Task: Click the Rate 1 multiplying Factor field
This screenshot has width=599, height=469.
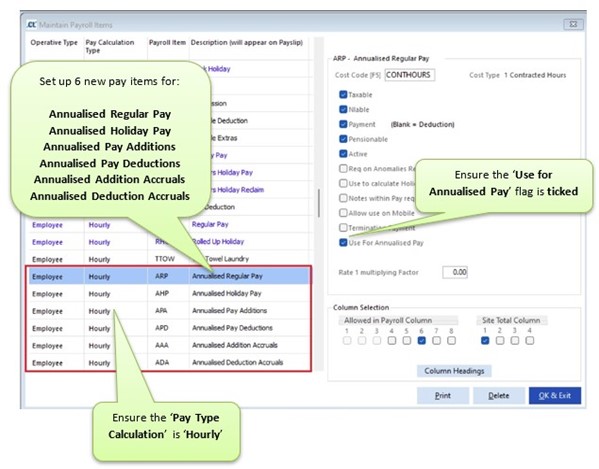Action: (x=455, y=272)
